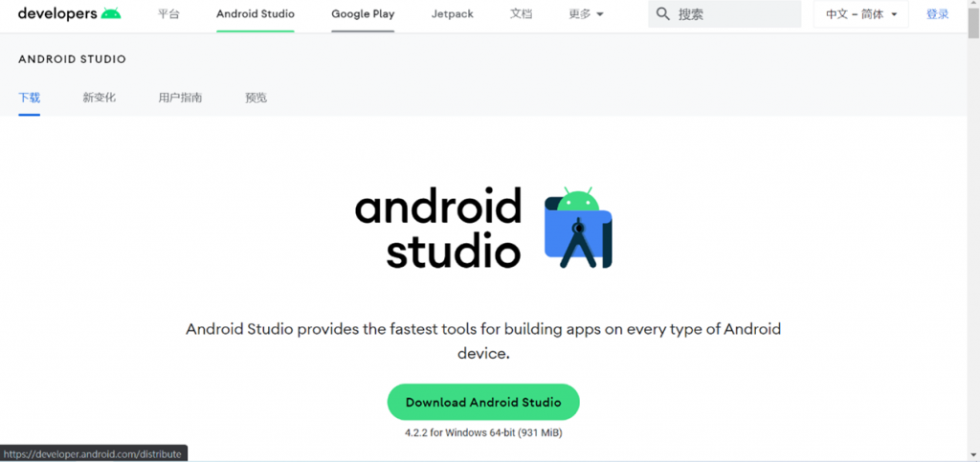Click the 4.2.2 for Windows 64-bit text
The height and width of the screenshot is (462, 980).
(x=483, y=432)
